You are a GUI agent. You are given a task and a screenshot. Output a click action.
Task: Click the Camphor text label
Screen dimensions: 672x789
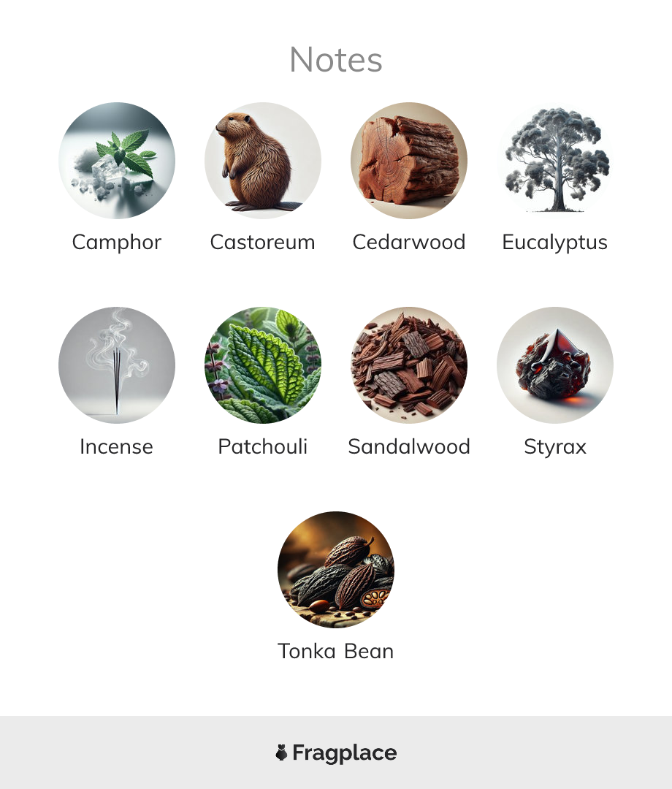tap(117, 243)
